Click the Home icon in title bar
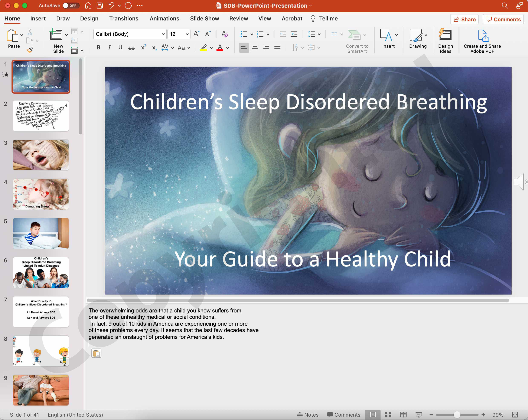The image size is (528, 420). coord(88,6)
